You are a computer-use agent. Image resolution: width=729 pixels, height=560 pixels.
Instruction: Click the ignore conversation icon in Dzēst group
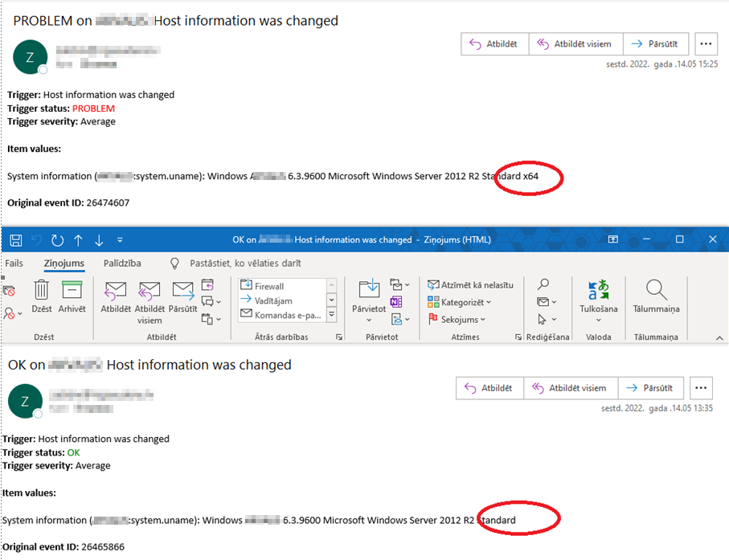click(x=9, y=291)
